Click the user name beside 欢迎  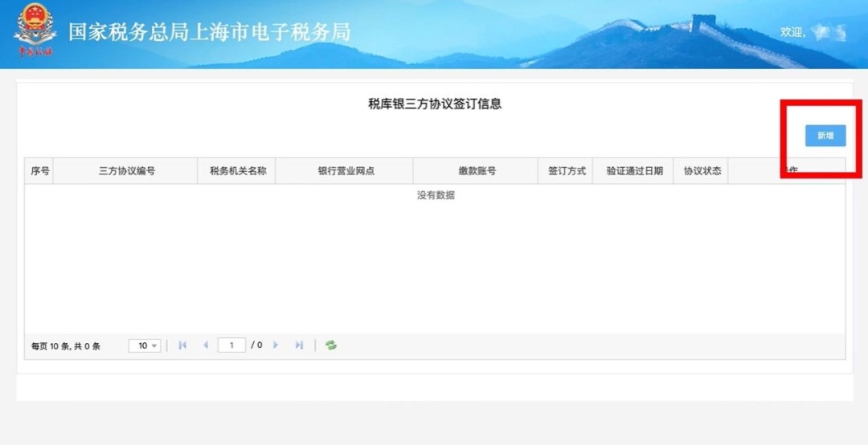pyautogui.click(x=828, y=32)
